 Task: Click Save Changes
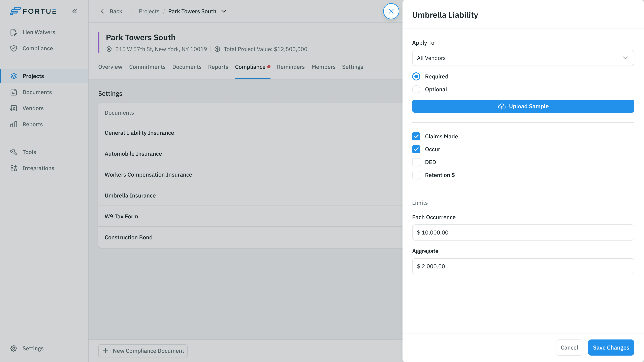[x=611, y=348]
